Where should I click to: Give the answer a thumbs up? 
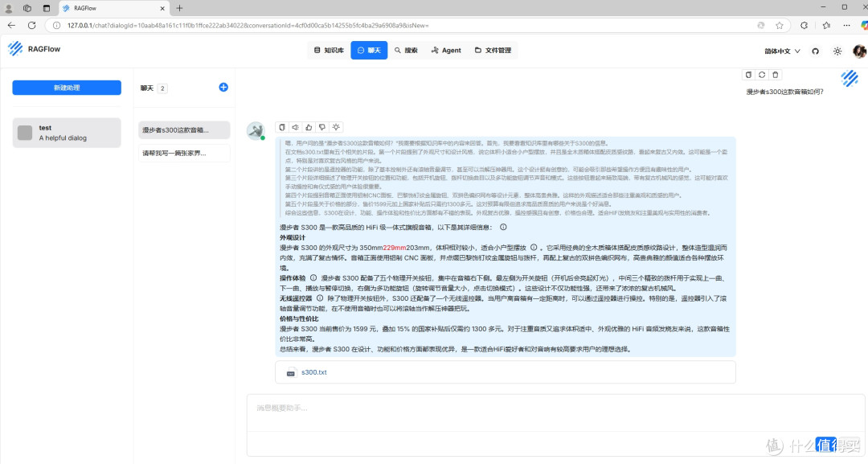tap(309, 127)
